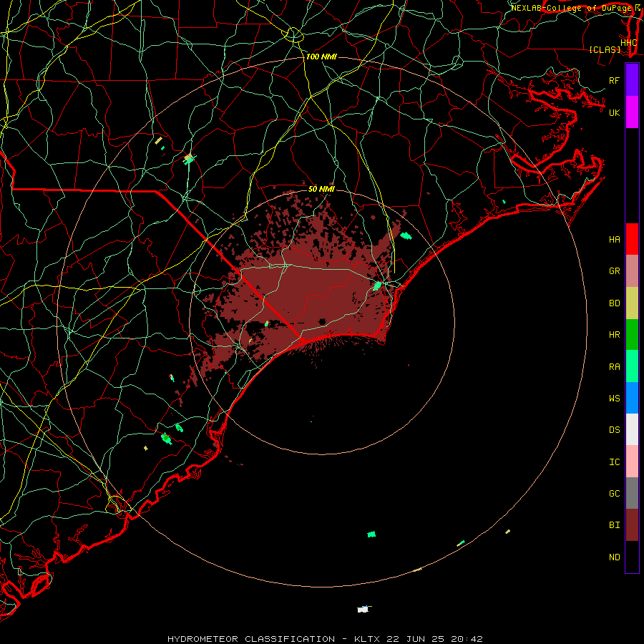
Task: Click the dark green HR legend swatch
Action: pyautogui.click(x=632, y=334)
